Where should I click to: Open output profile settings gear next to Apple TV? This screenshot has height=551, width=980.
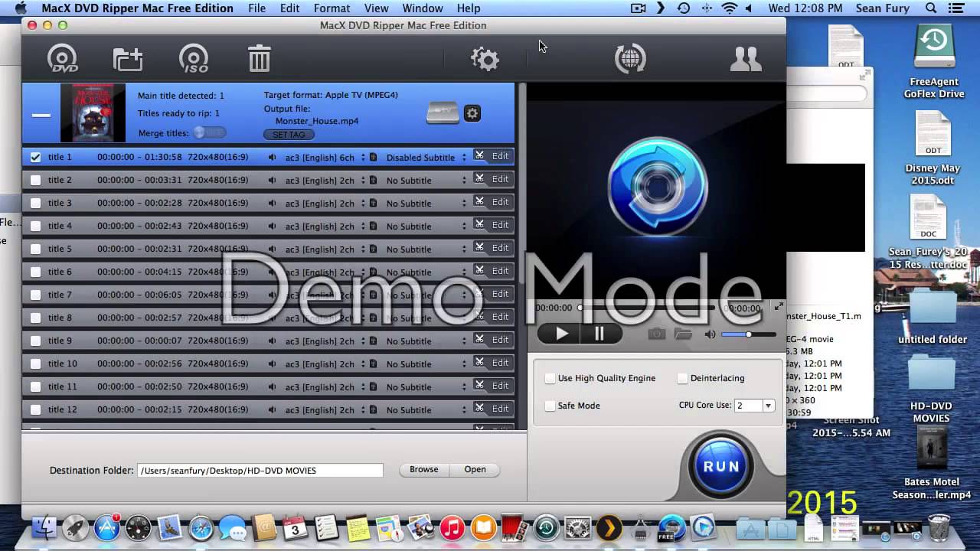coord(472,113)
